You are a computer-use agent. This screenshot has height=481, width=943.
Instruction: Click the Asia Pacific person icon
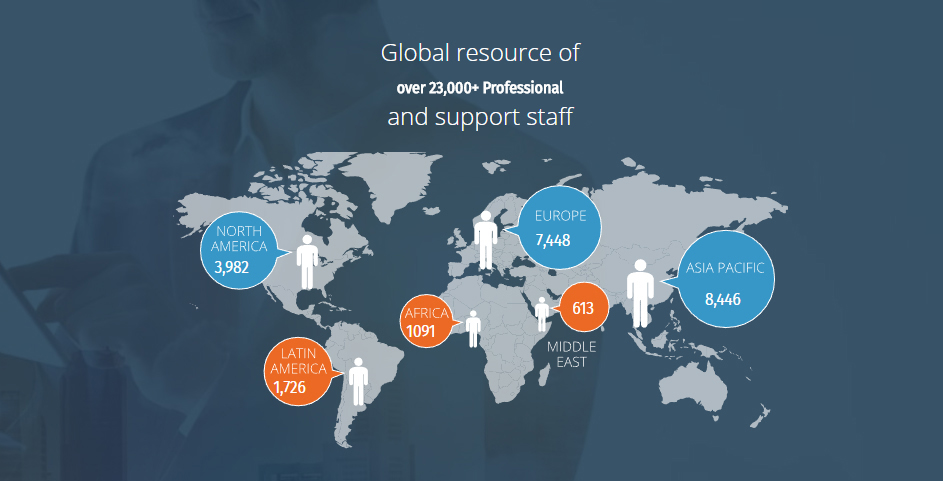coord(640,293)
